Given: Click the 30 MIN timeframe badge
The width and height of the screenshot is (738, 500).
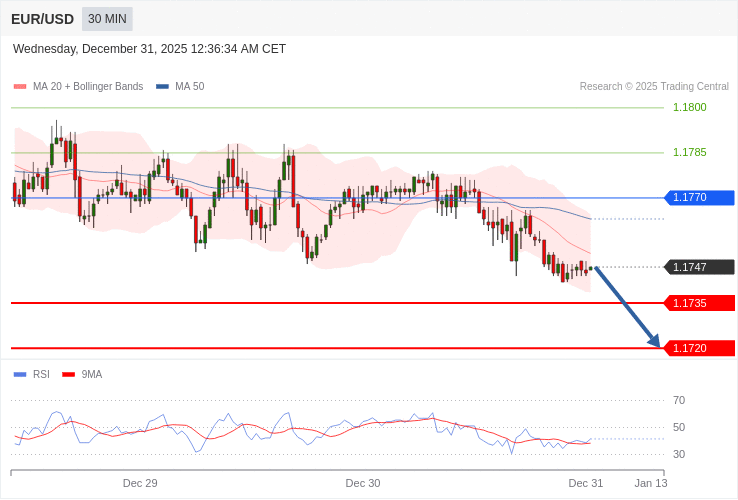Looking at the screenshot, I should [107, 19].
